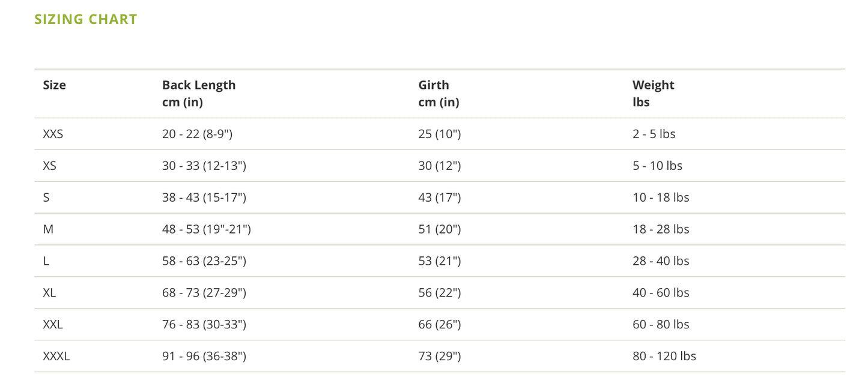The height and width of the screenshot is (386, 868).
Task: Click the 20 - 22 (8-9") back length cell
Action: pos(197,134)
